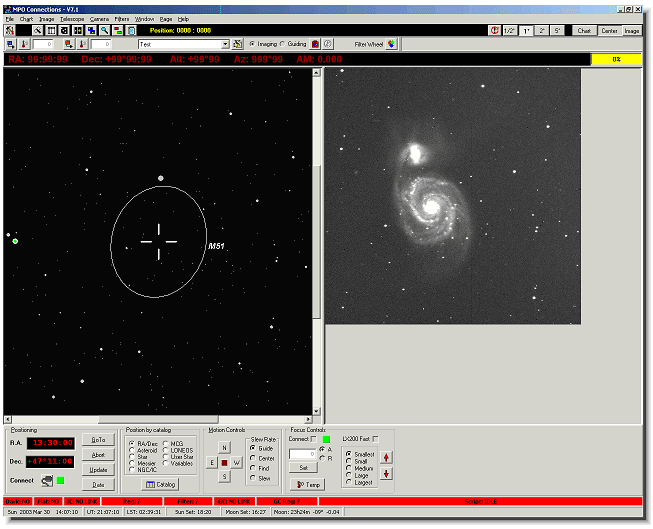Enable the Focus Controls Connect checkbox

point(314,439)
